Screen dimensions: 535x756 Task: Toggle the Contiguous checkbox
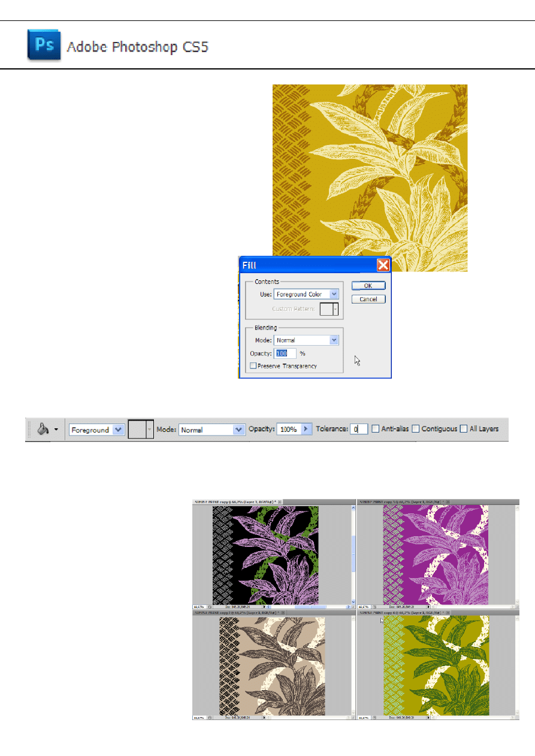416,429
